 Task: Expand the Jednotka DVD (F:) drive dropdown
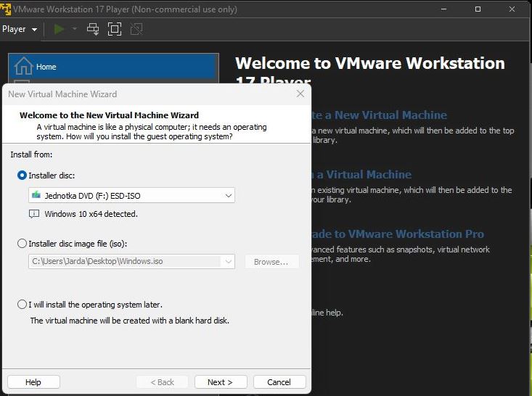coord(228,195)
